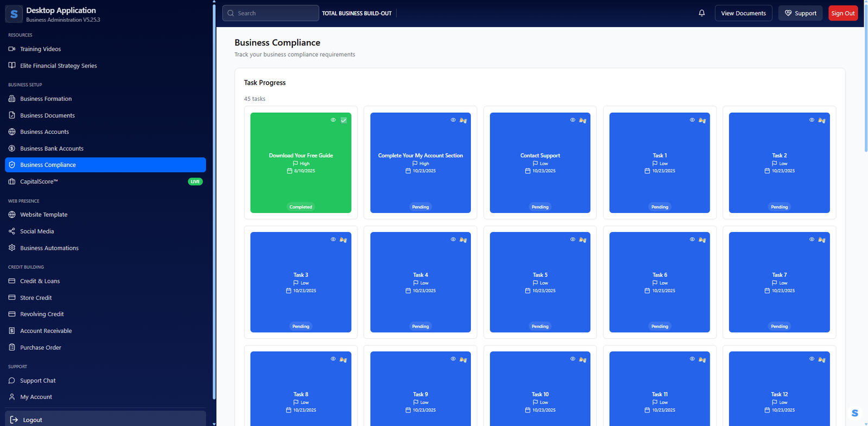This screenshot has width=868, height=426.
Task: Click the Support button in top bar
Action: [x=800, y=13]
